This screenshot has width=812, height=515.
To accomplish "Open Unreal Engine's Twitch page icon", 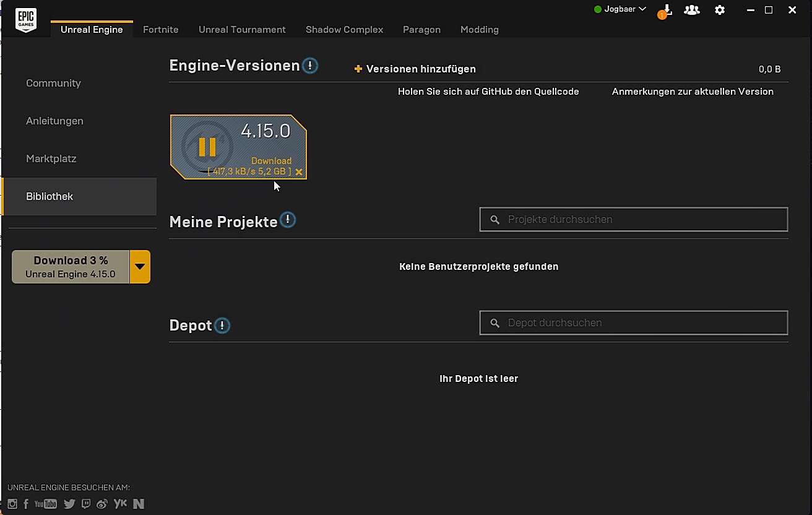I will 85,504.
